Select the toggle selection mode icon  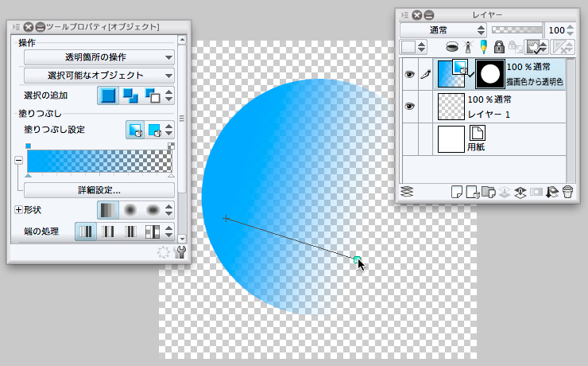pyautogui.click(x=153, y=95)
